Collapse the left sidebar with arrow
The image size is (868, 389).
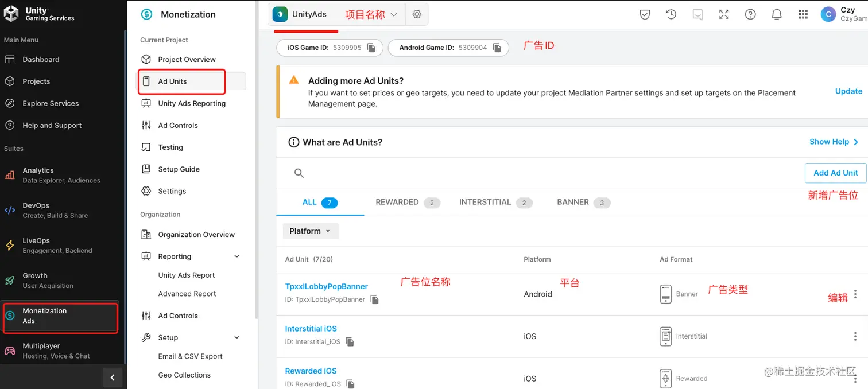pyautogui.click(x=113, y=377)
